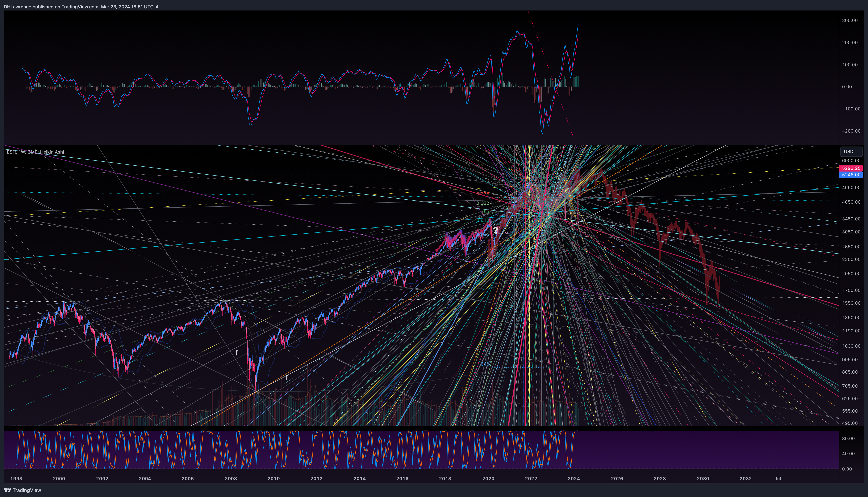Click the 2018 label on time axis
Image resolution: width=868 pixels, height=497 pixels.
point(445,478)
